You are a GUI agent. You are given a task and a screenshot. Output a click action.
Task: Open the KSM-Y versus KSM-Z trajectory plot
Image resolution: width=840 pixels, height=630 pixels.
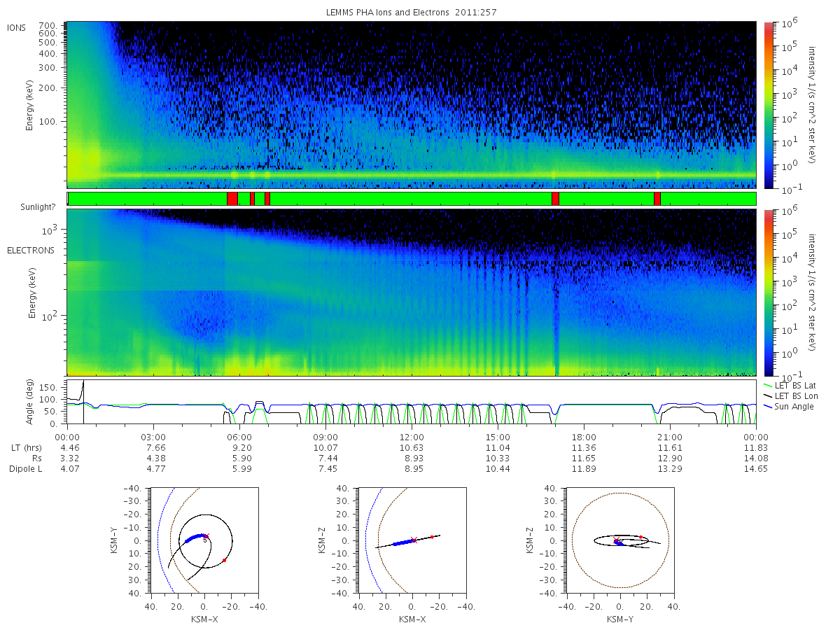620,540
